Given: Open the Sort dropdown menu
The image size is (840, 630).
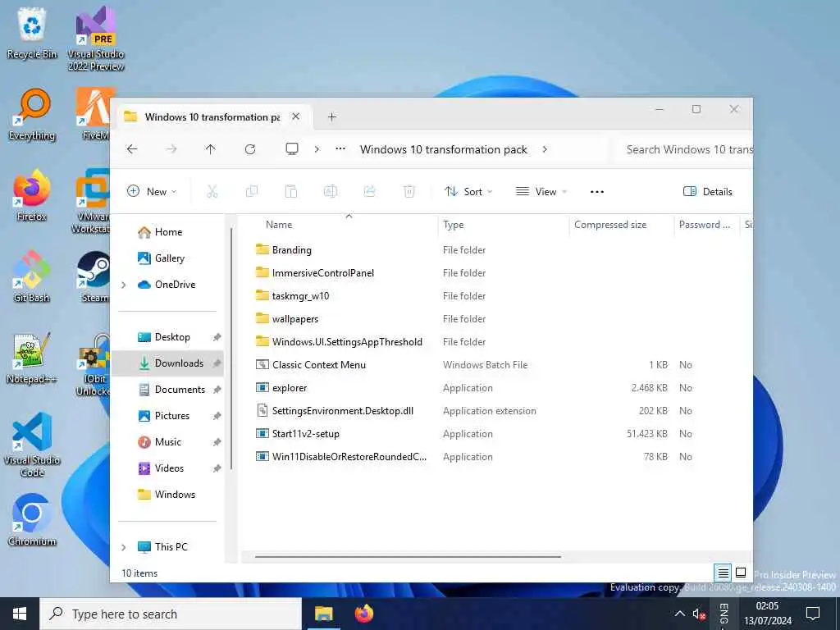Looking at the screenshot, I should 468,192.
